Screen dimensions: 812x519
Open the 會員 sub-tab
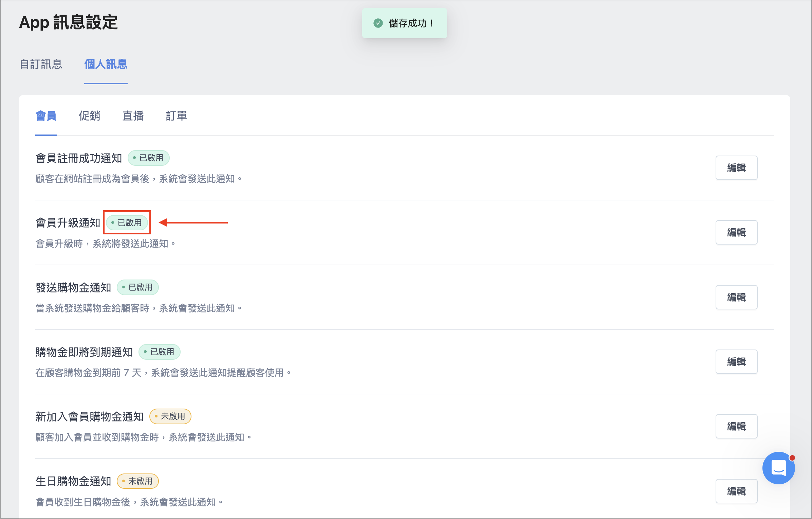46,116
